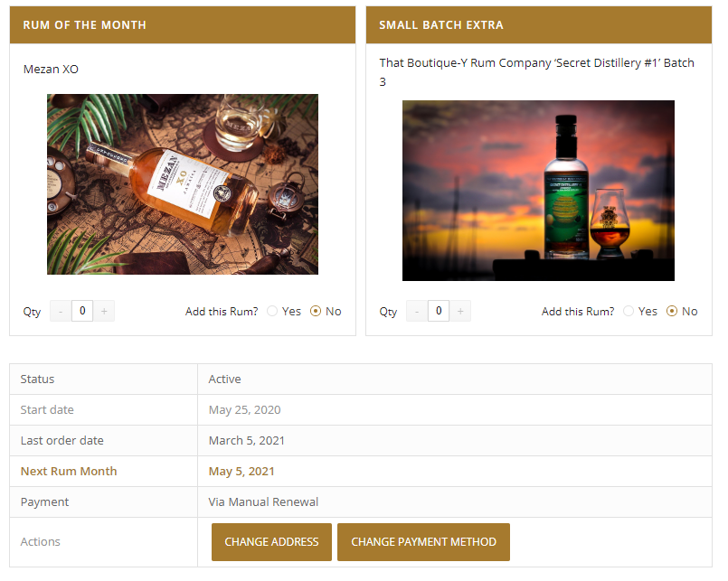Increase Mezan XO quantity with plus button

click(x=104, y=311)
